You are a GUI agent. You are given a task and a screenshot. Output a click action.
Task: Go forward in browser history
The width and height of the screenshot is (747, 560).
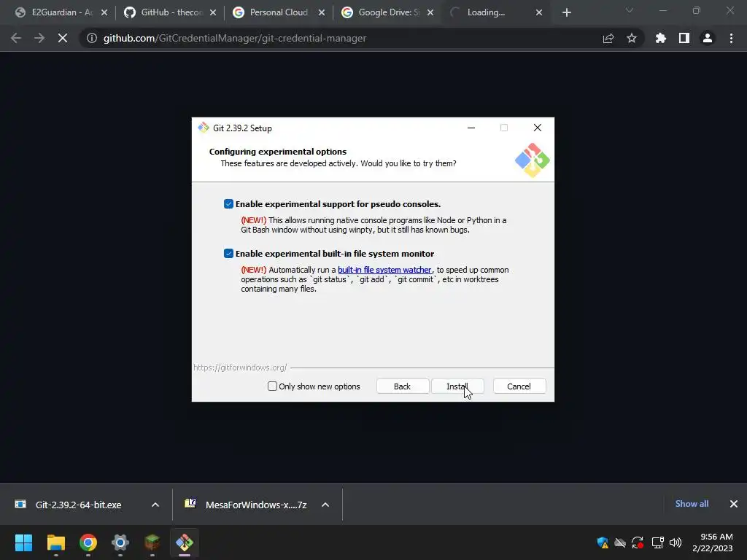39,38
